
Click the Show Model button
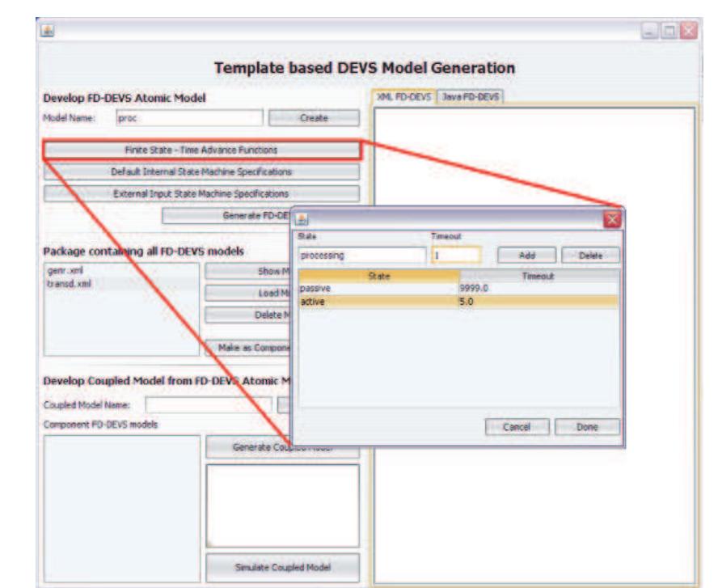coord(249,271)
